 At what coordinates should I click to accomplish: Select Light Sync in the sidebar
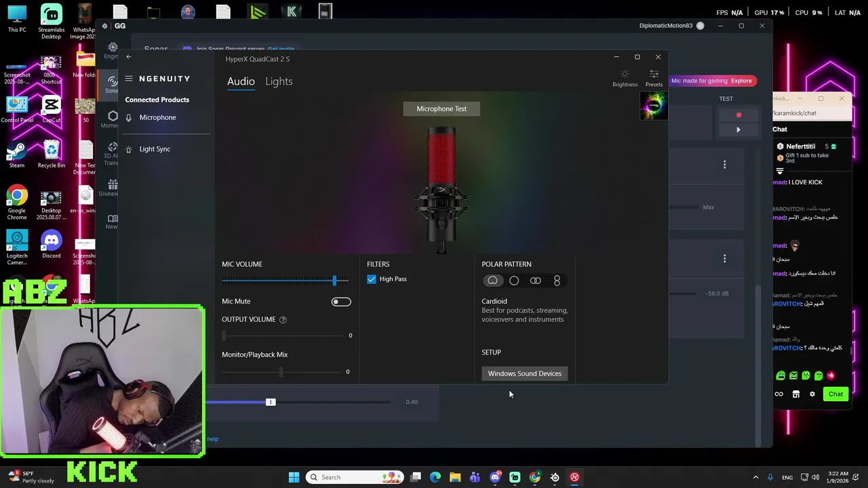pos(155,149)
